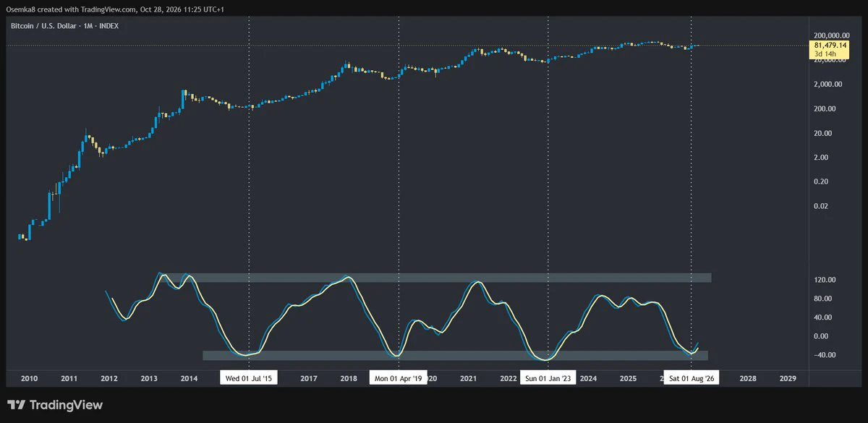
Task: Select the Sun 01 Jan '23 date marker
Action: (548, 378)
